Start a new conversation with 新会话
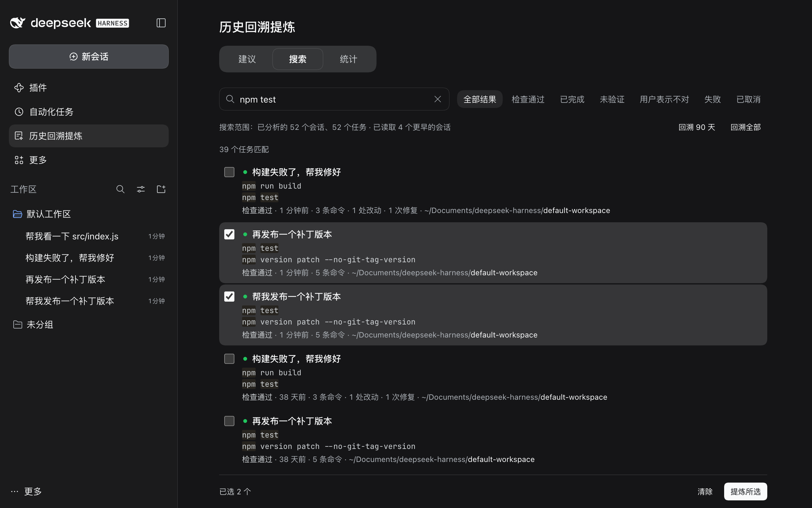 point(88,57)
